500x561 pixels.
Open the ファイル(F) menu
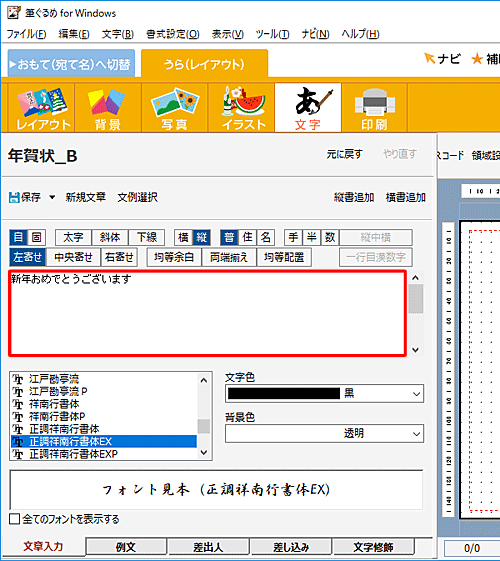tap(26, 34)
